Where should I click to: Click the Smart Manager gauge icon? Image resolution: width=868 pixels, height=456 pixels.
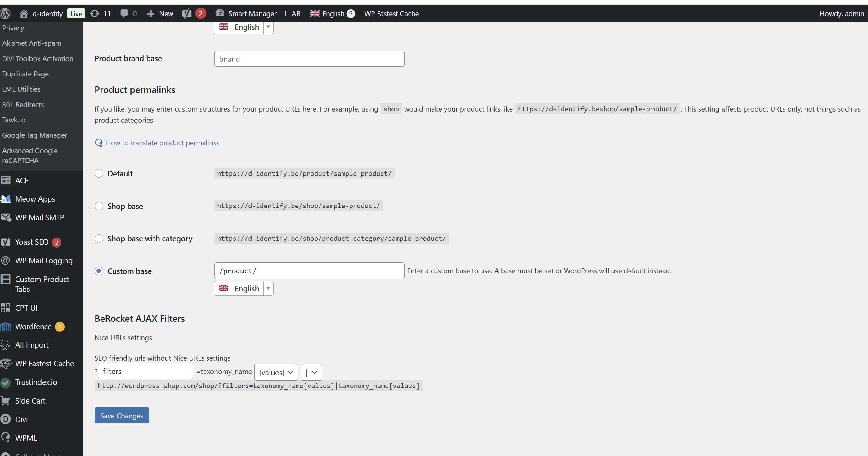click(220, 13)
